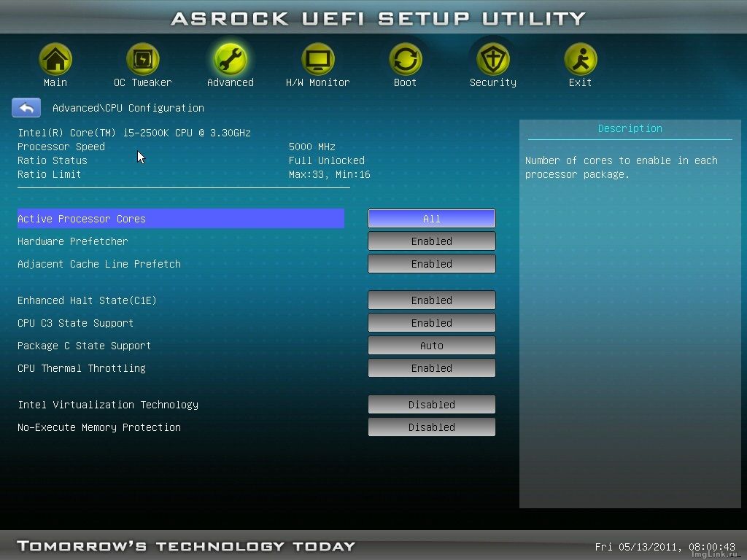Select Adjacent Cache Line Prefetch label
Viewport: 747px width, 560px height.
tap(98, 264)
